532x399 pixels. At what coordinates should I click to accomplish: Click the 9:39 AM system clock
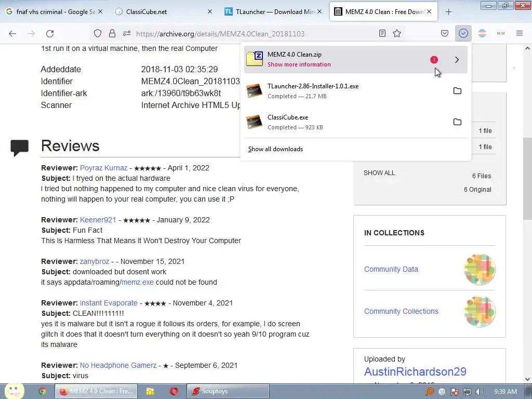click(x=506, y=392)
